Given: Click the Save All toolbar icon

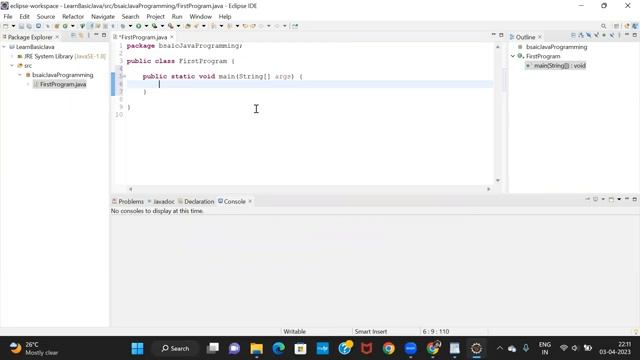Looking at the screenshot, I should tap(29, 26).
